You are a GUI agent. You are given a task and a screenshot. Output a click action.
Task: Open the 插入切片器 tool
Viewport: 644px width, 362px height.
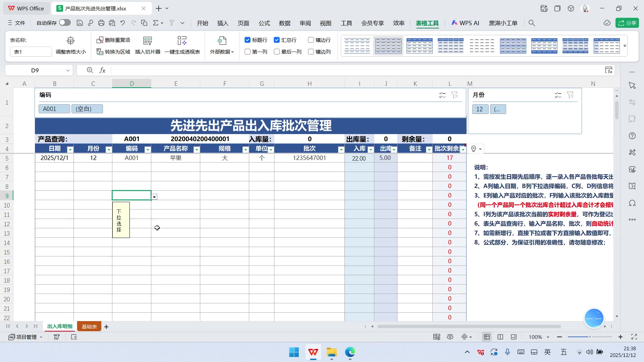click(x=148, y=41)
